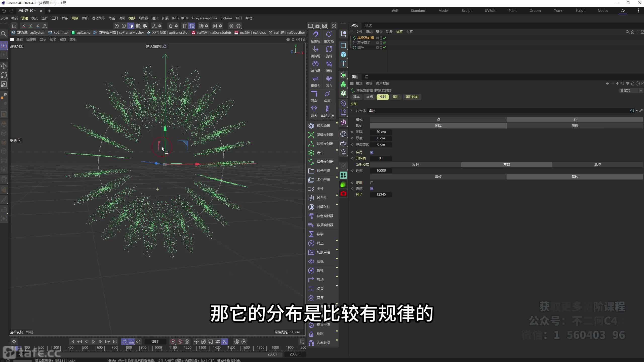Toggle the 范围 range checkbox
Image resolution: width=644 pixels, height=362 pixels.
(x=372, y=183)
